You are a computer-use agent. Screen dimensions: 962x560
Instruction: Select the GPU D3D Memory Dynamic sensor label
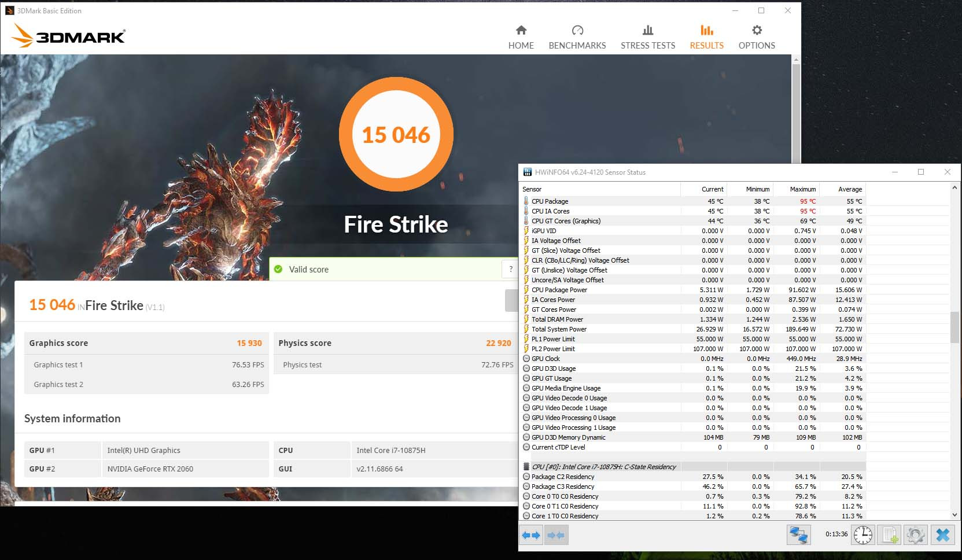[569, 437]
